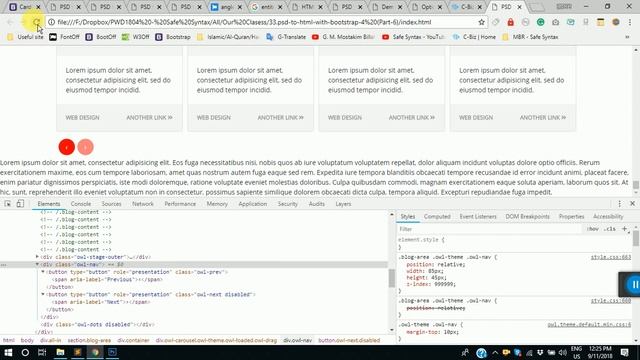Close the DevTools panel

point(632,203)
